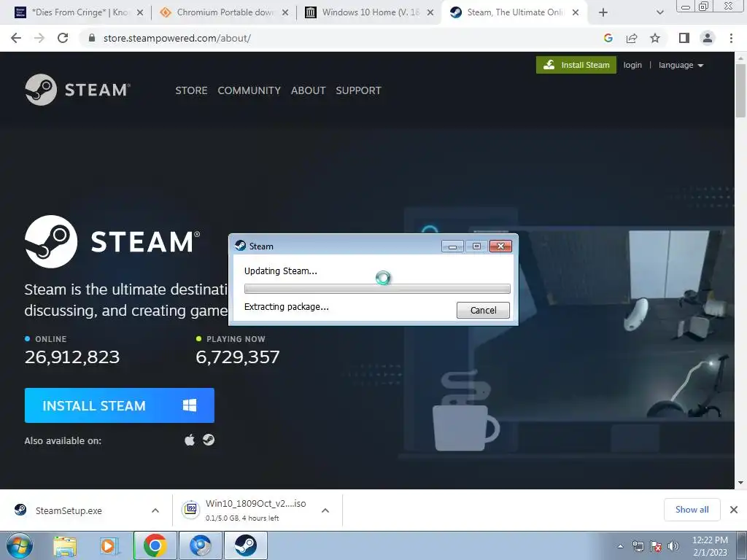Viewport: 747px width, 560px height.
Task: Click the volume speaker tray icon
Action: coord(673,547)
